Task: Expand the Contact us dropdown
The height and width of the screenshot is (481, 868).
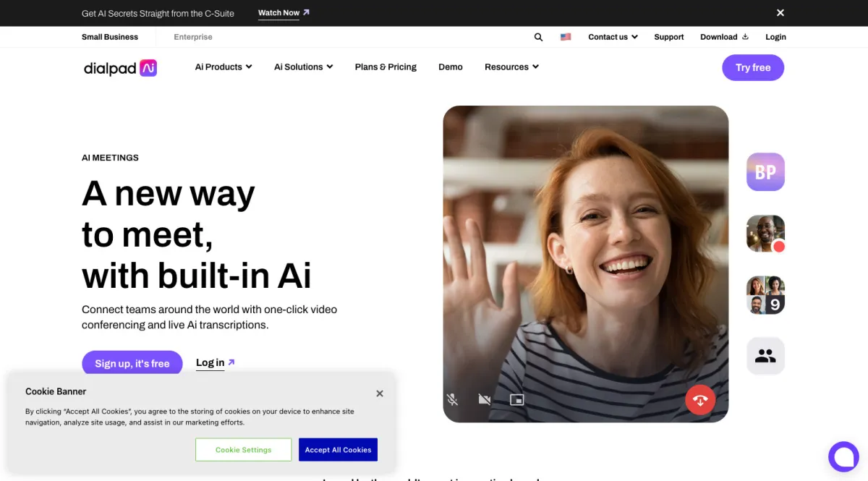Action: pyautogui.click(x=613, y=37)
